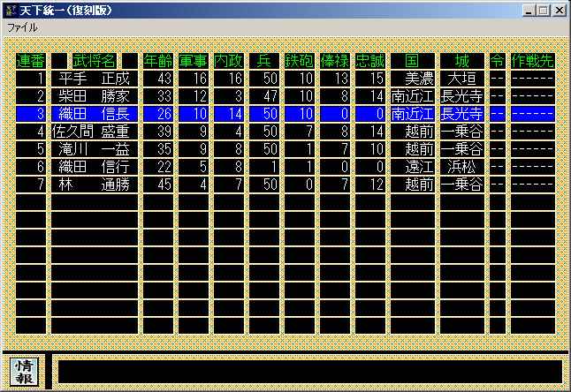Click the app icon in title bar
The height and width of the screenshot is (392, 571).
[11, 11]
